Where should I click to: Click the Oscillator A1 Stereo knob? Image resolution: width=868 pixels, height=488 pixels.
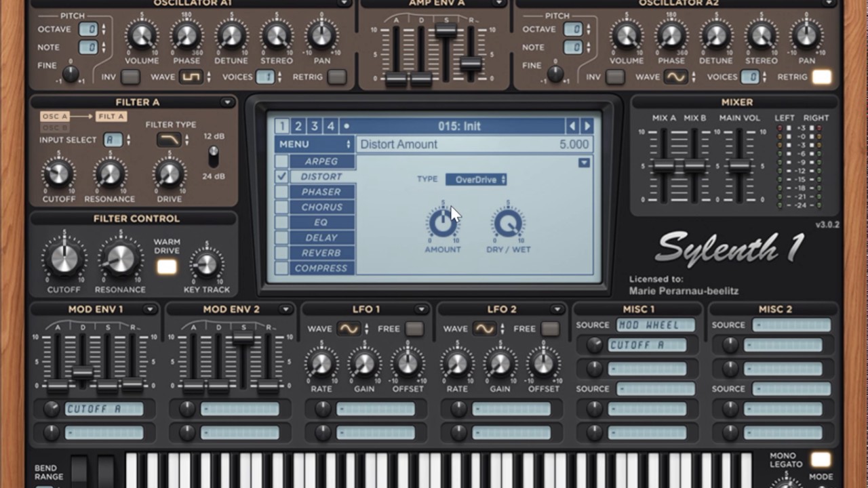coord(277,35)
